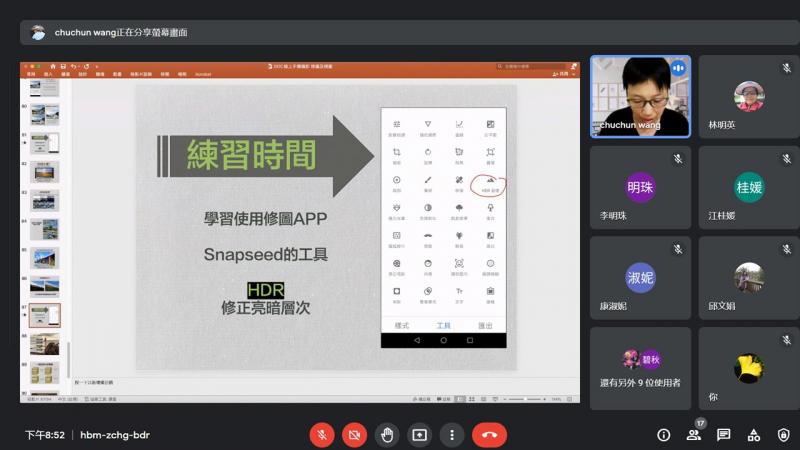Image resolution: width=800 pixels, height=450 pixels.
Task: Open the meeting details info icon
Action: (x=663, y=435)
